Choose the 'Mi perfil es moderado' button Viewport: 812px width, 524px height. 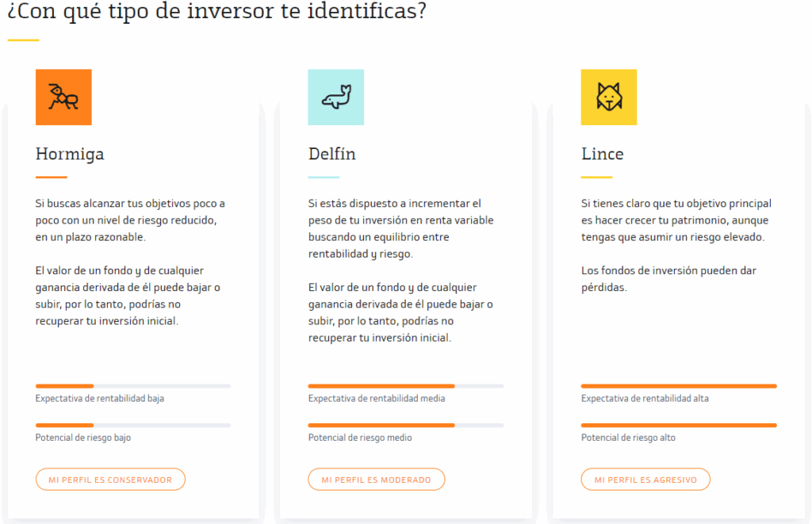point(377,480)
